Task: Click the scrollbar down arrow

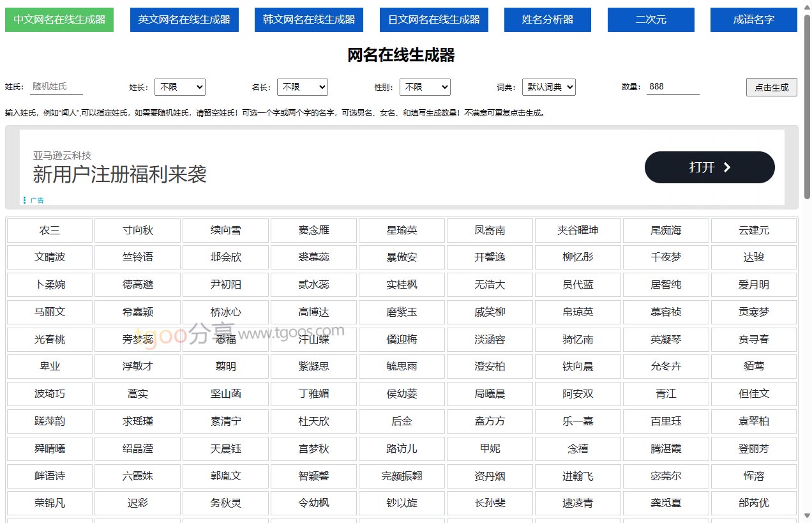Action: (807, 516)
